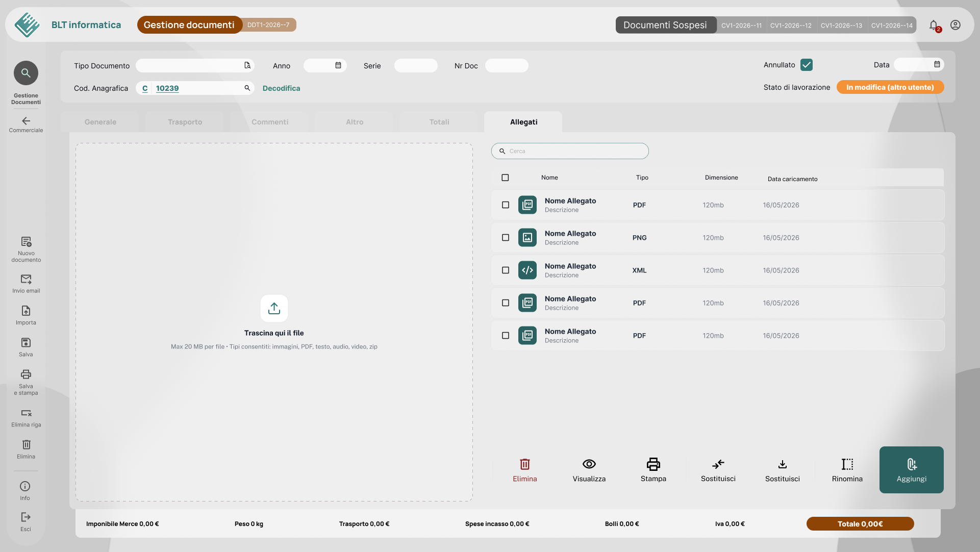Viewport: 980px width, 552px height.
Task: Check the XML attachment row checkbox
Action: (x=506, y=270)
